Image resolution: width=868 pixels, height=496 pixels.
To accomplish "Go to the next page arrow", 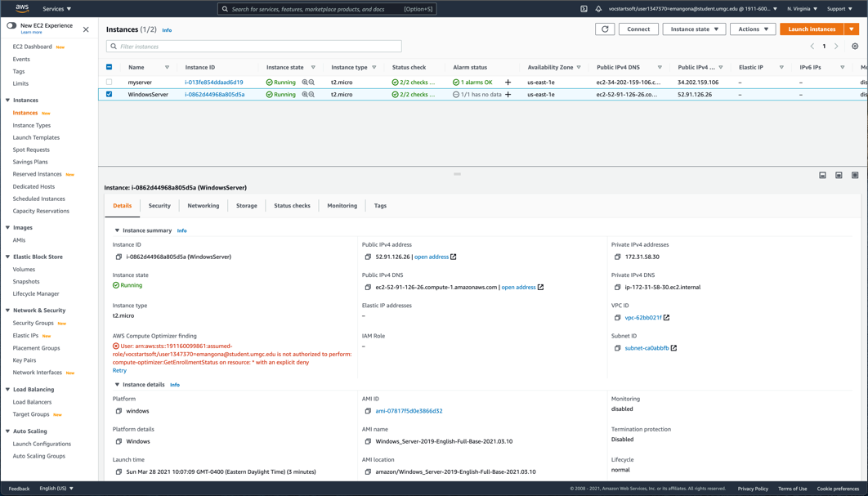I will (x=836, y=47).
